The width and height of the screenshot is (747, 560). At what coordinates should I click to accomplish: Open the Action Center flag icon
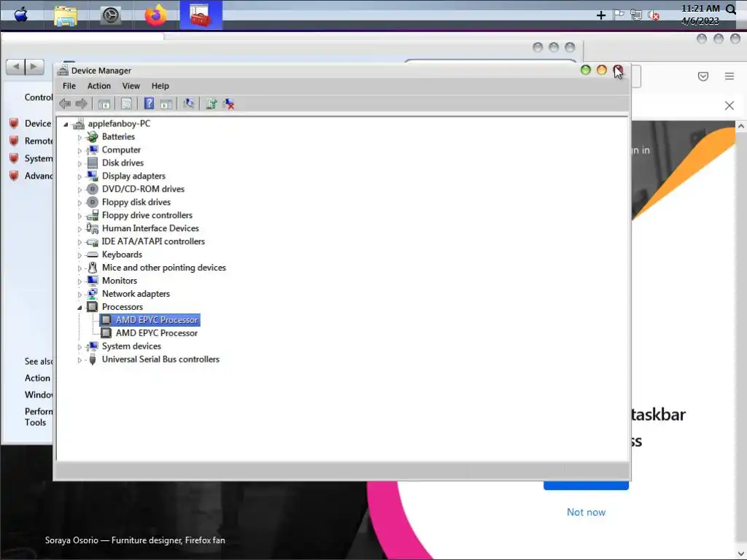[619, 15]
